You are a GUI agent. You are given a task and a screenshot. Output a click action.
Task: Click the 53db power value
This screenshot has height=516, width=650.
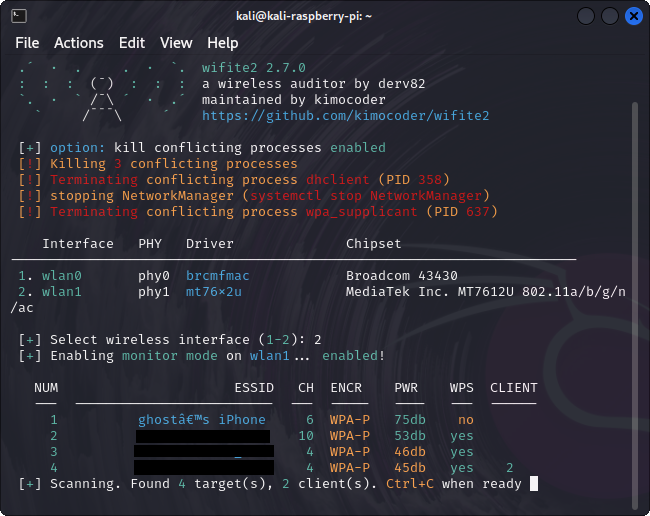410,436
